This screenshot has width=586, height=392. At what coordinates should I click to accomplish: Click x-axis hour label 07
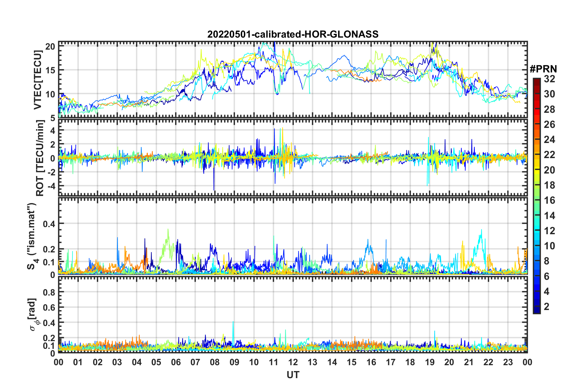coord(195,362)
